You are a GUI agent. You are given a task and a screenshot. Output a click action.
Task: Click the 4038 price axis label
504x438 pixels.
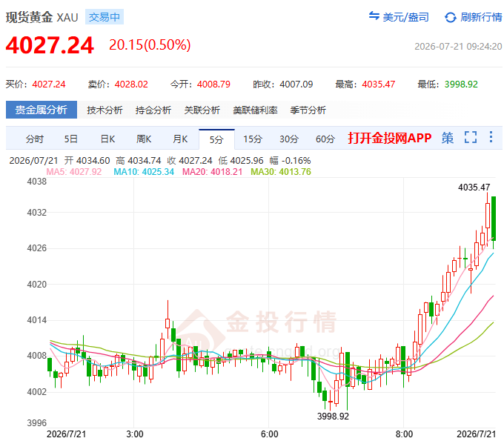tap(36, 182)
